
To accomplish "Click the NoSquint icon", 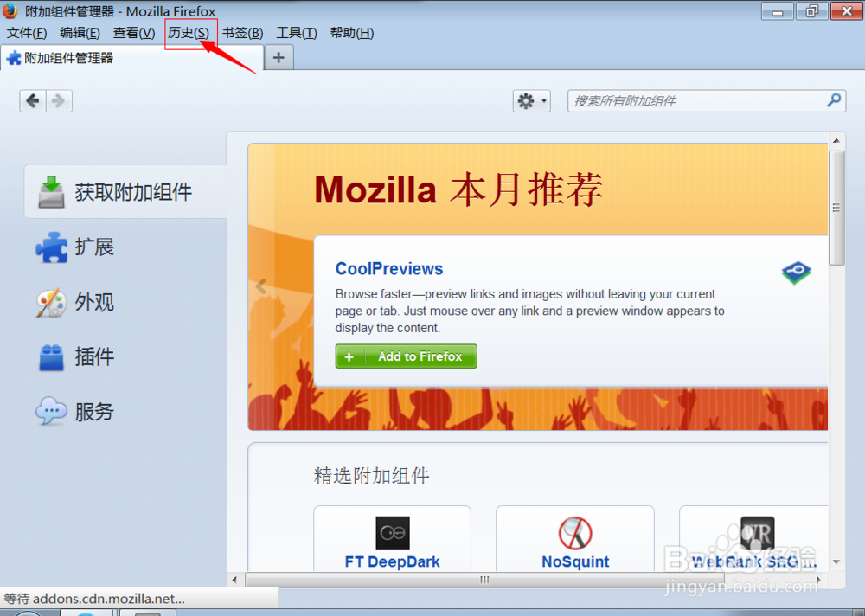I will 575,533.
